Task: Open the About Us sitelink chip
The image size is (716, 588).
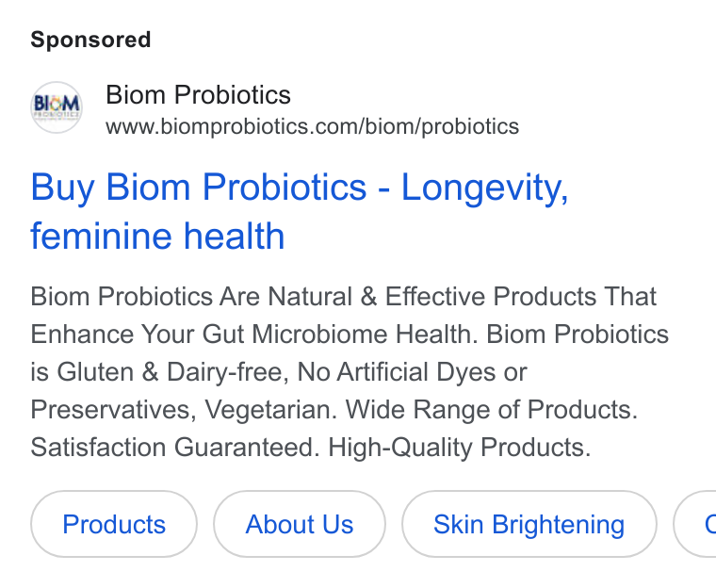Action: (x=300, y=524)
